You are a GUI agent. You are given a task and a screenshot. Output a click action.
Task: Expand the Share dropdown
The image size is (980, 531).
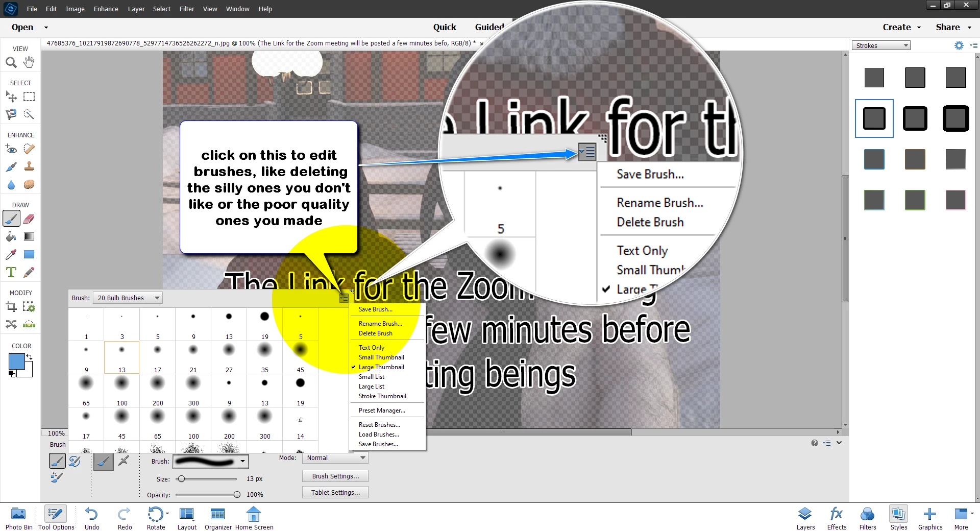[x=969, y=28]
